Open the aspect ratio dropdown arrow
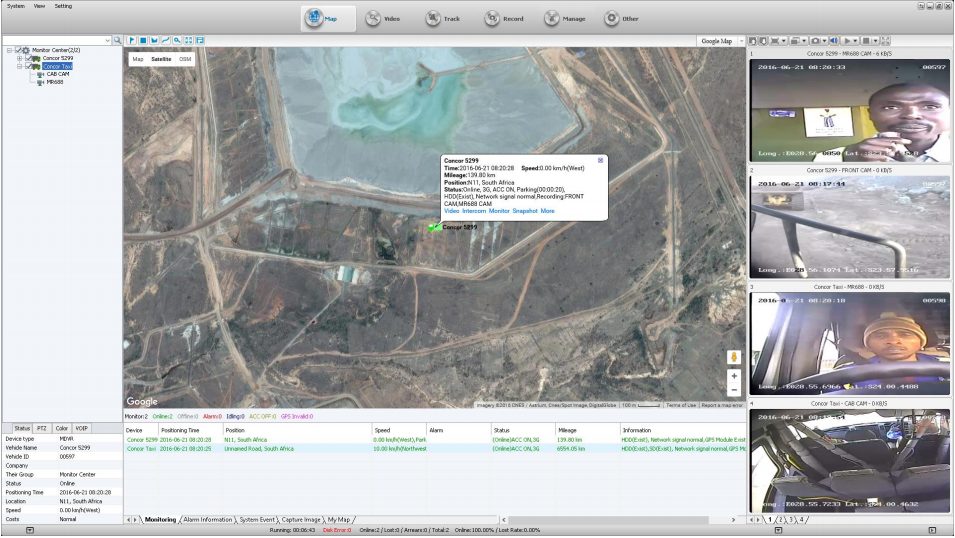Image resolution: width=955 pixels, height=538 pixels. [784, 41]
